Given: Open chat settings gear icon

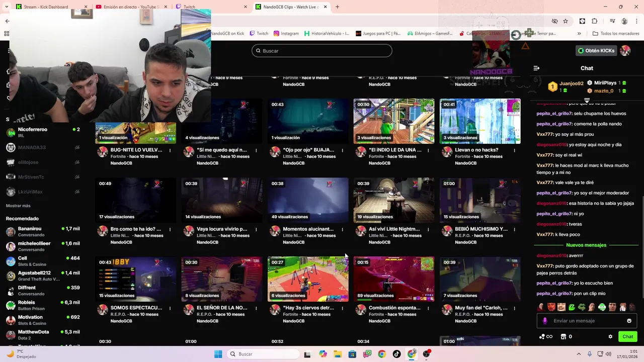Looking at the screenshot, I should click(x=610, y=337).
